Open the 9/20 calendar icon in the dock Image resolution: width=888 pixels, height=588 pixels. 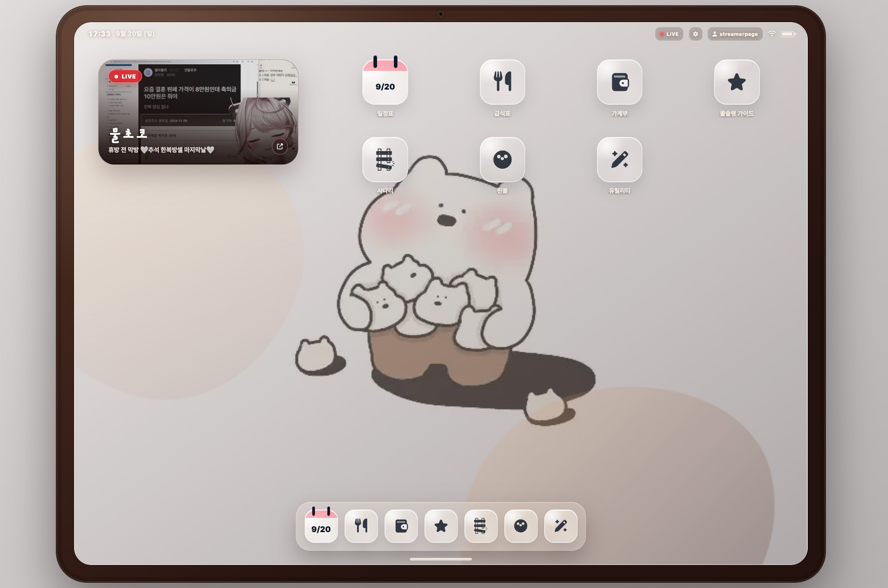pyautogui.click(x=321, y=525)
